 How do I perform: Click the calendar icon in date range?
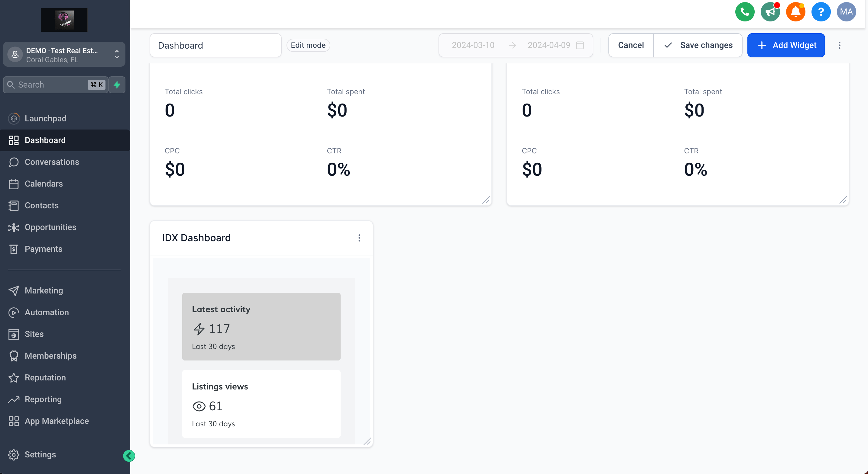(x=580, y=45)
